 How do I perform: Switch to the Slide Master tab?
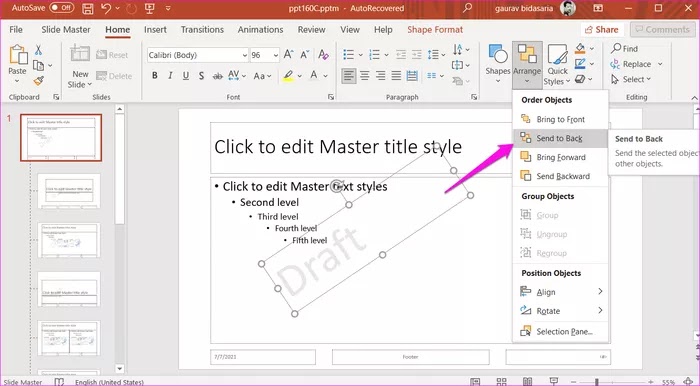tap(66, 29)
